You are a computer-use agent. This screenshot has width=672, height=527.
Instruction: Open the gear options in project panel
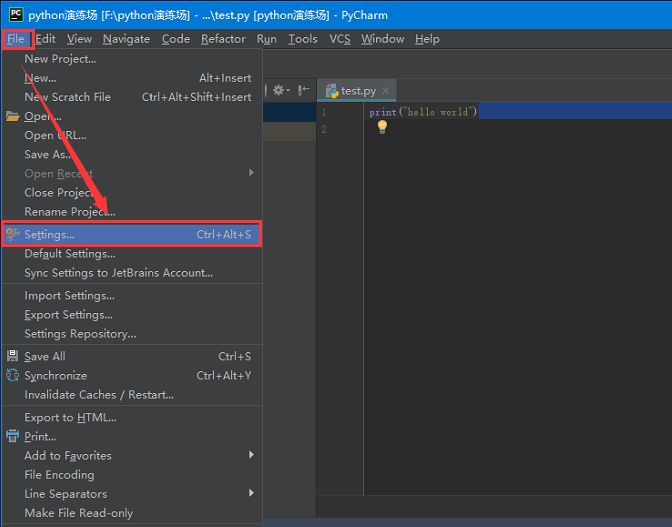281,90
